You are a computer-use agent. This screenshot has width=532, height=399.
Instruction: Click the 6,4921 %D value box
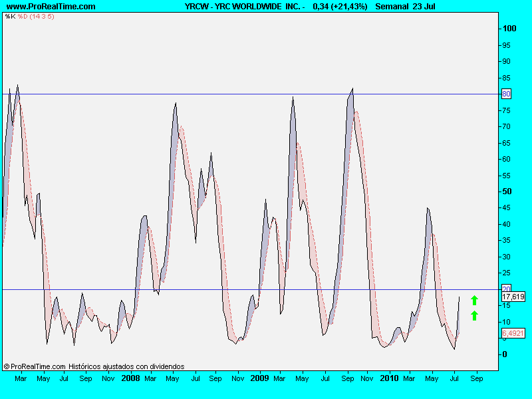pos(513,334)
